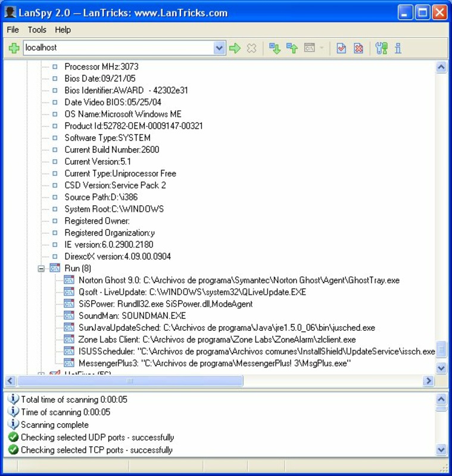The height and width of the screenshot is (476, 452).
Task: Click the horizontal scroll left arrow
Action: coord(10,380)
